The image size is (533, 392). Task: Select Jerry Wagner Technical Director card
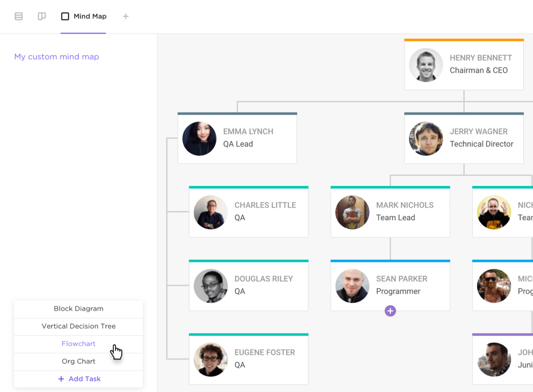(x=464, y=138)
